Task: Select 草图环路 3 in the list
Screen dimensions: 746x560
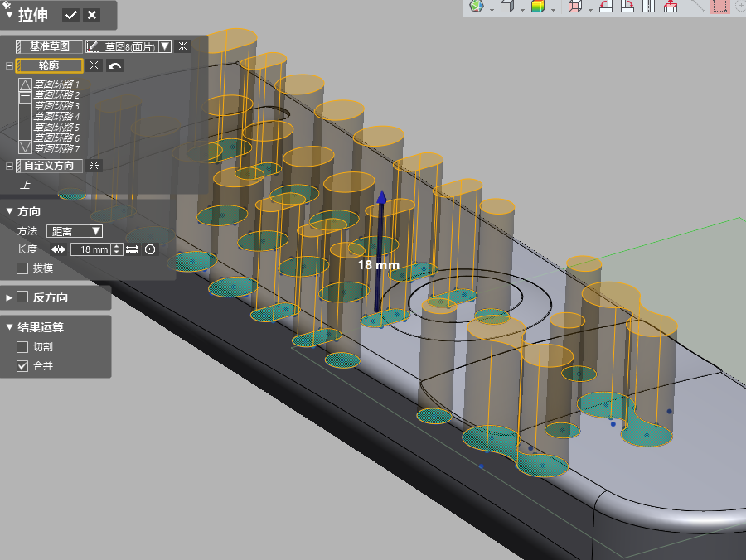Action: coord(56,105)
